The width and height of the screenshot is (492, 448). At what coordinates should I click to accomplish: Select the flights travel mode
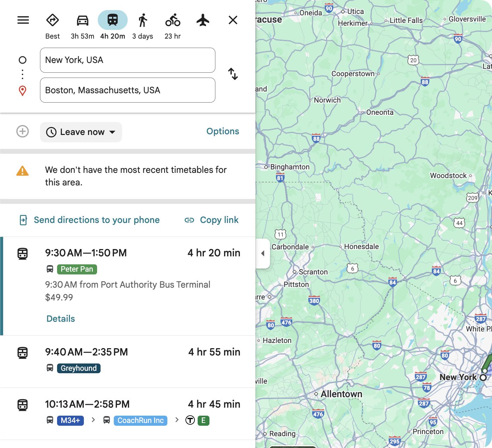click(x=203, y=20)
